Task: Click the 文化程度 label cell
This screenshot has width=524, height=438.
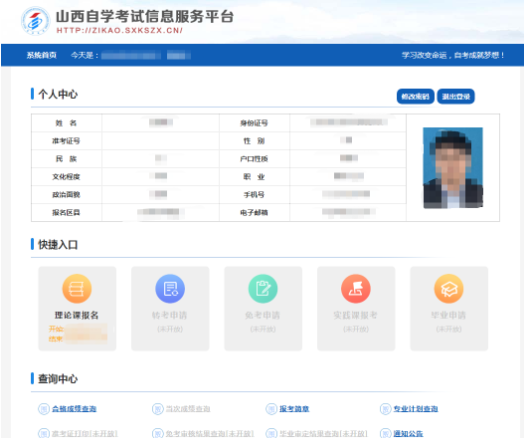Action: coord(66,176)
